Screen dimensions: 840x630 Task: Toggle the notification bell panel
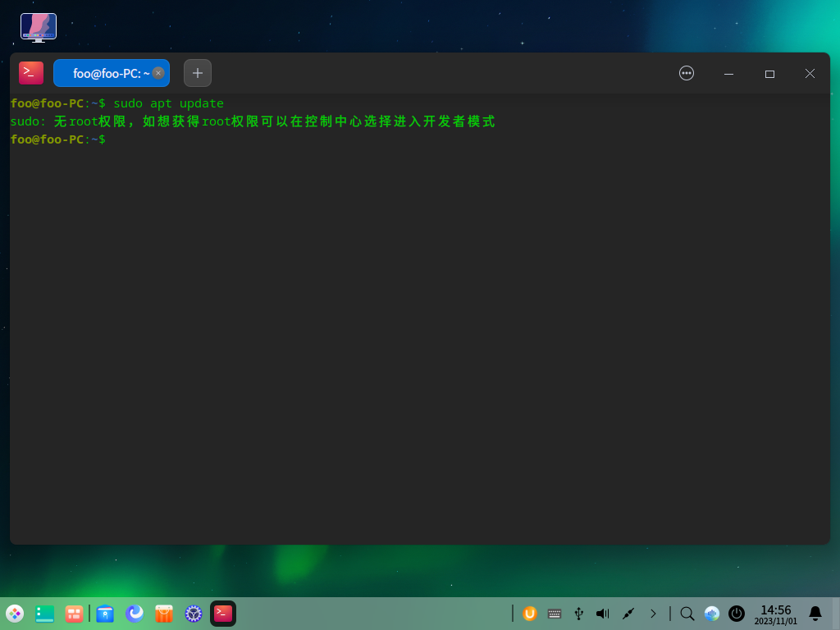(815, 613)
